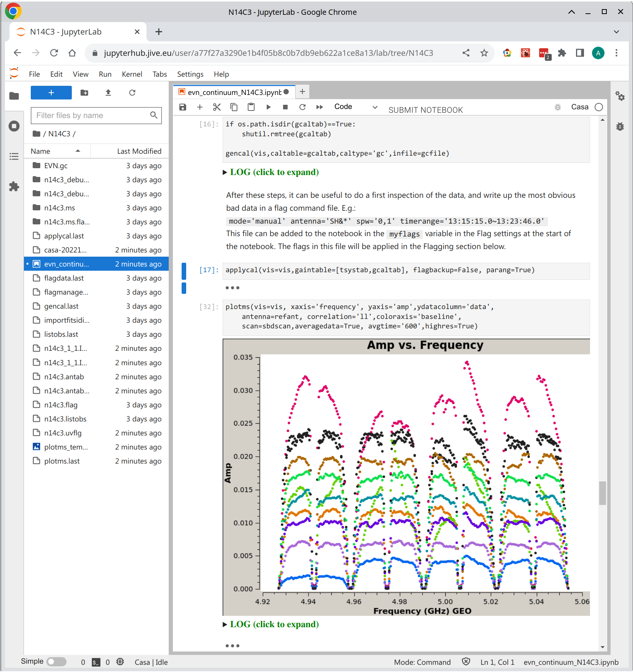Click the kernel chip icon in status bar
633x672 pixels.
coord(120,662)
